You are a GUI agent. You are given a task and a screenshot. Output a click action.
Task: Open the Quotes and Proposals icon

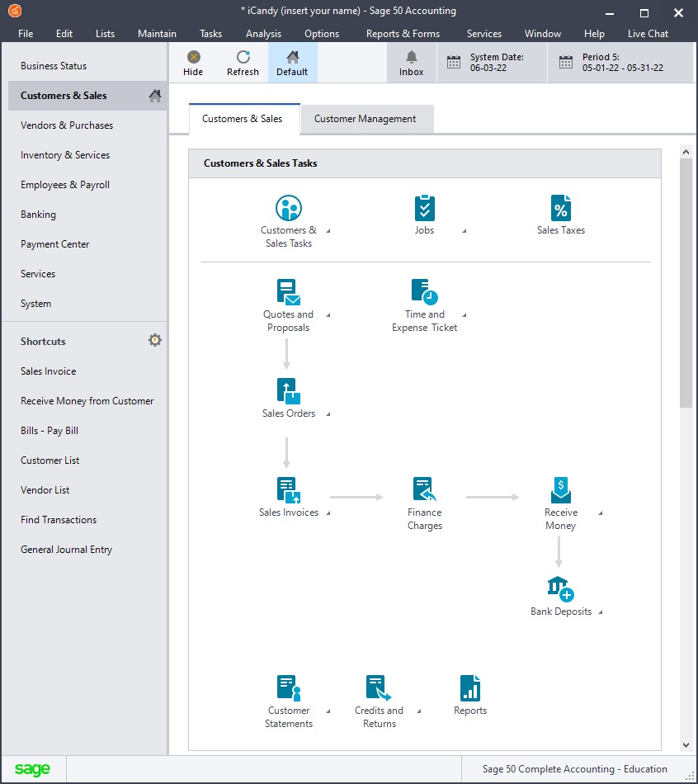(289, 292)
